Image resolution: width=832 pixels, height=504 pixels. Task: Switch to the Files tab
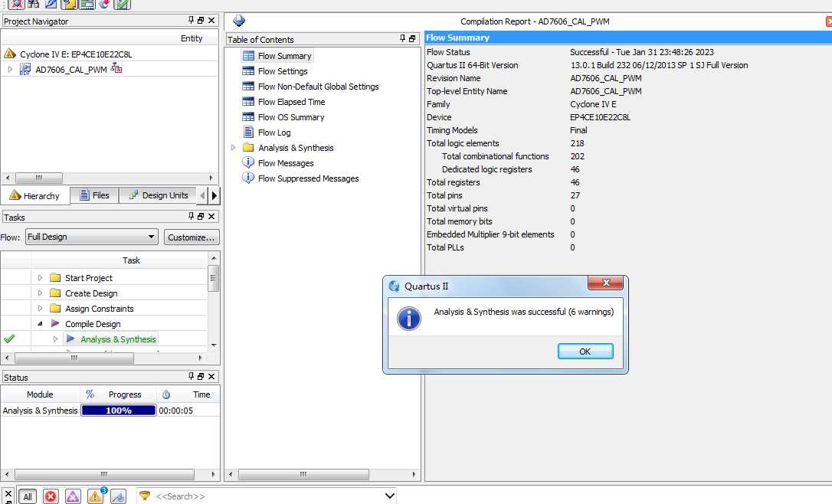pyautogui.click(x=94, y=195)
